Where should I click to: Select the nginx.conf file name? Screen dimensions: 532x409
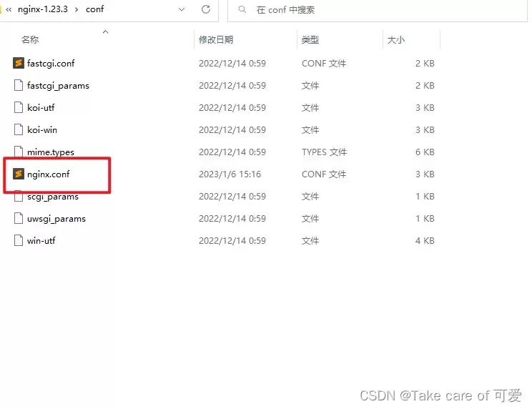(48, 174)
